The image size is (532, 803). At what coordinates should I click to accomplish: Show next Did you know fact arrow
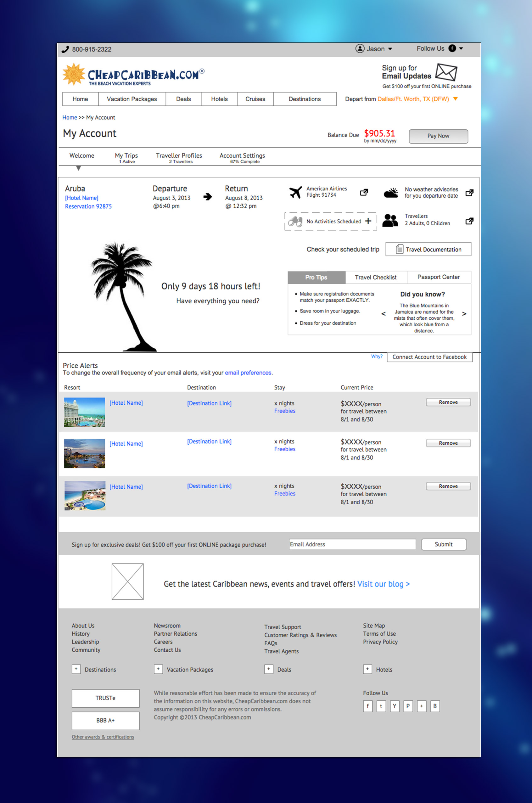464,314
